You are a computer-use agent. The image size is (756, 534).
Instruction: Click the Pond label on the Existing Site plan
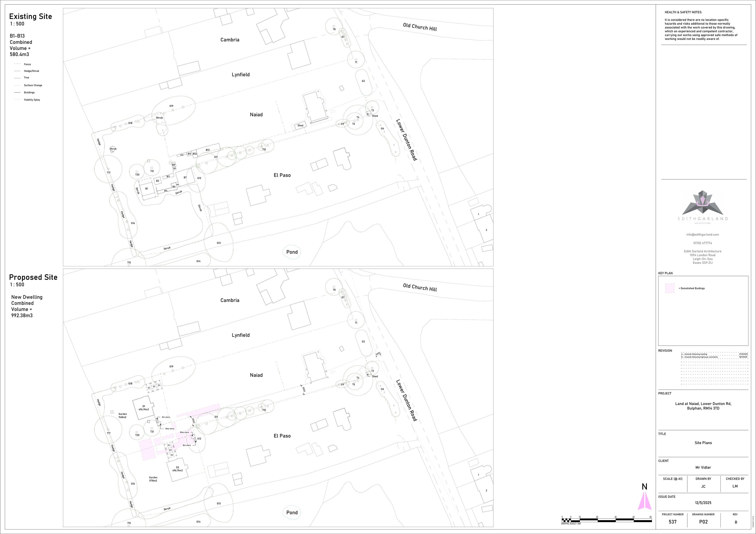click(x=292, y=252)
